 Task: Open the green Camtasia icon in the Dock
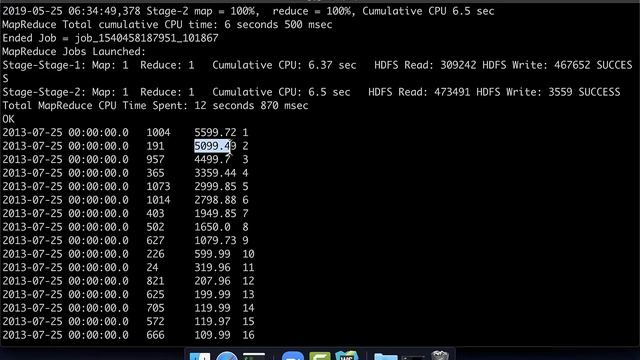pos(320,356)
